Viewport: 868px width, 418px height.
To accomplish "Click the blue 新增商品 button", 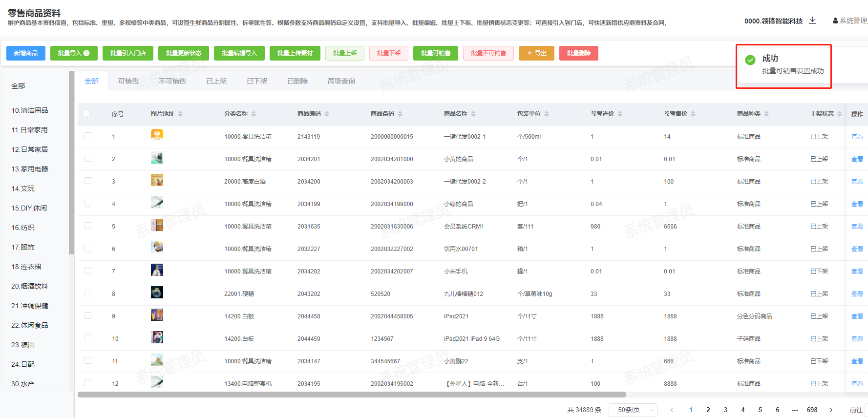I will [x=26, y=53].
